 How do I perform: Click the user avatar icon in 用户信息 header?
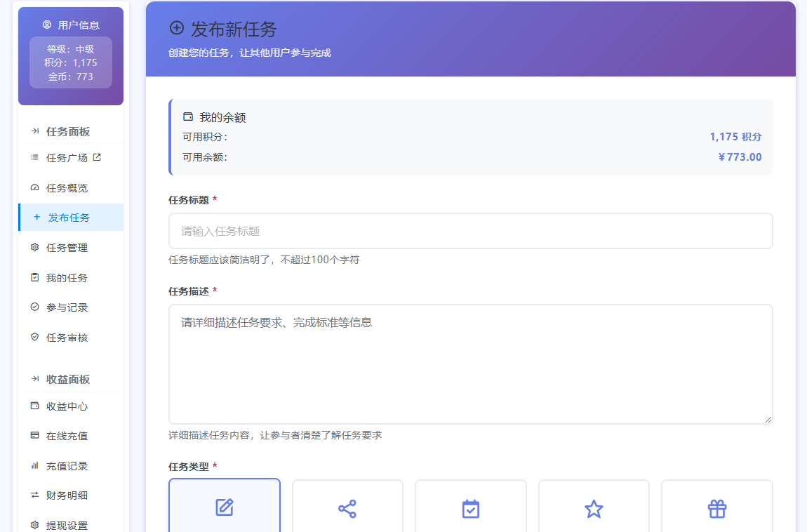pyautogui.click(x=46, y=25)
